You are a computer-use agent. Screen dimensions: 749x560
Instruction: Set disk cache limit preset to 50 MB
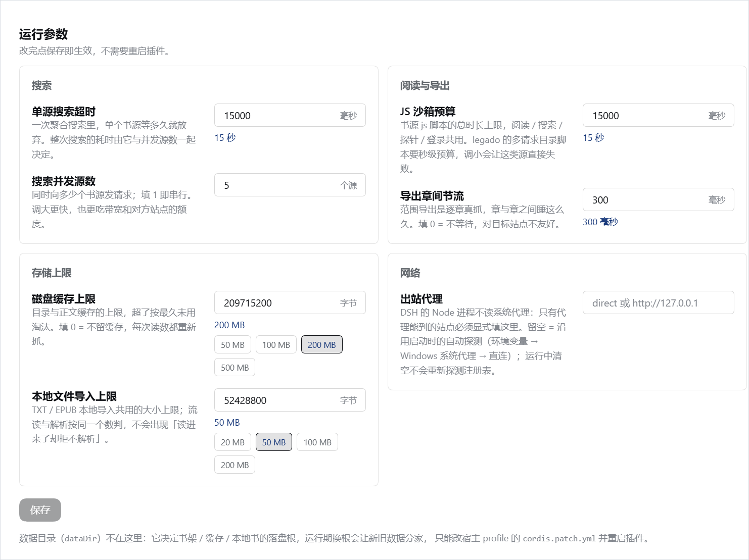tap(232, 345)
